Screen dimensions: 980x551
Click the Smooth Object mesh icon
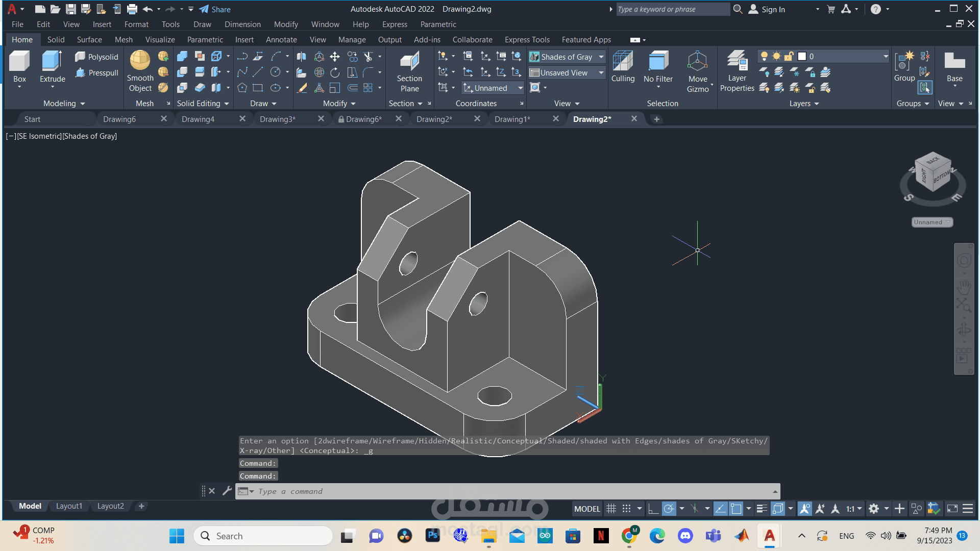(140, 61)
